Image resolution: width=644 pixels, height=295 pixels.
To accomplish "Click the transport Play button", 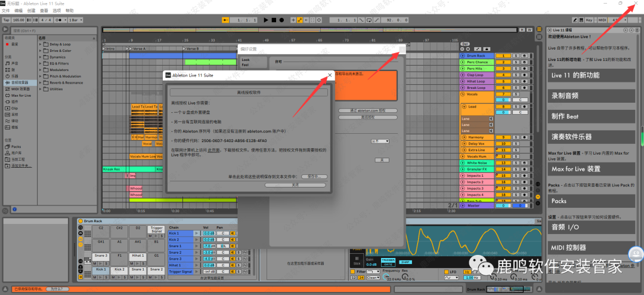I will click(x=266, y=20).
